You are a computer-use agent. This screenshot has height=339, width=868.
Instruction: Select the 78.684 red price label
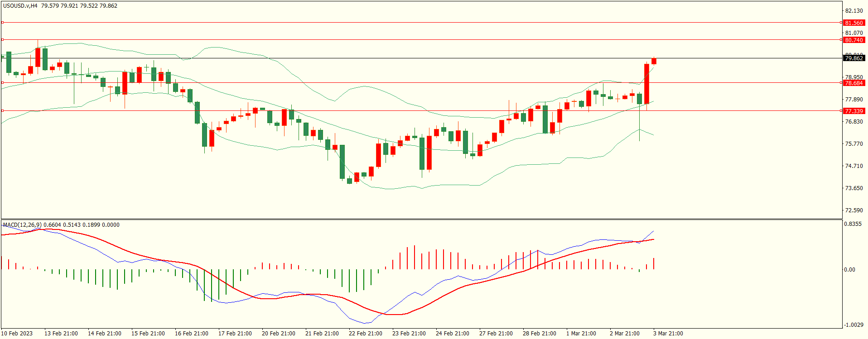[x=854, y=83]
